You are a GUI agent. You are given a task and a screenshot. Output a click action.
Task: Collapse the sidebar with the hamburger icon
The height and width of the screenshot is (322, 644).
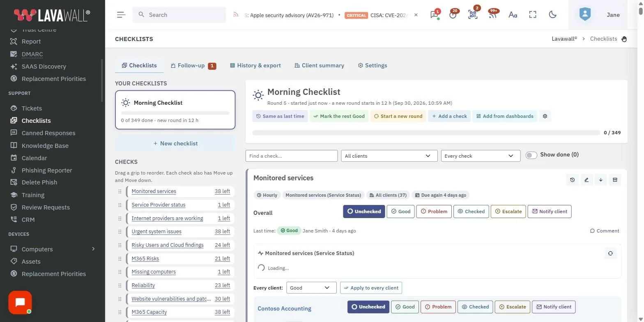point(121,15)
